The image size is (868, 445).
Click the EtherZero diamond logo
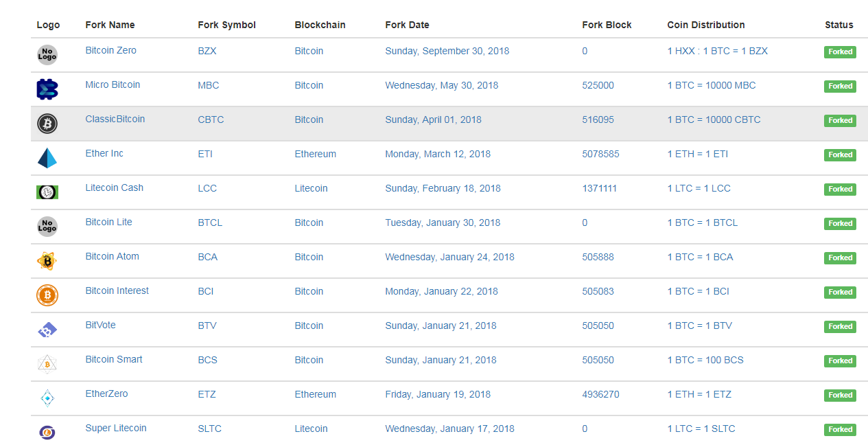[47, 398]
